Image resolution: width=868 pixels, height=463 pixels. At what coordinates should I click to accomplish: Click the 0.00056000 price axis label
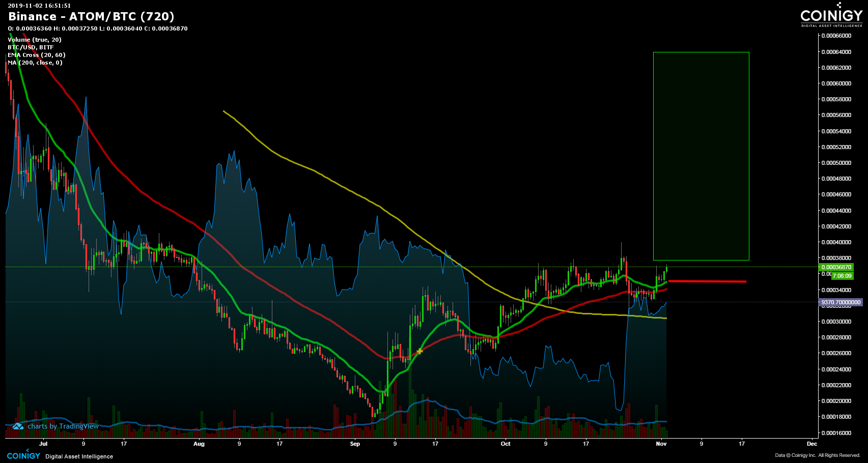pyautogui.click(x=836, y=115)
